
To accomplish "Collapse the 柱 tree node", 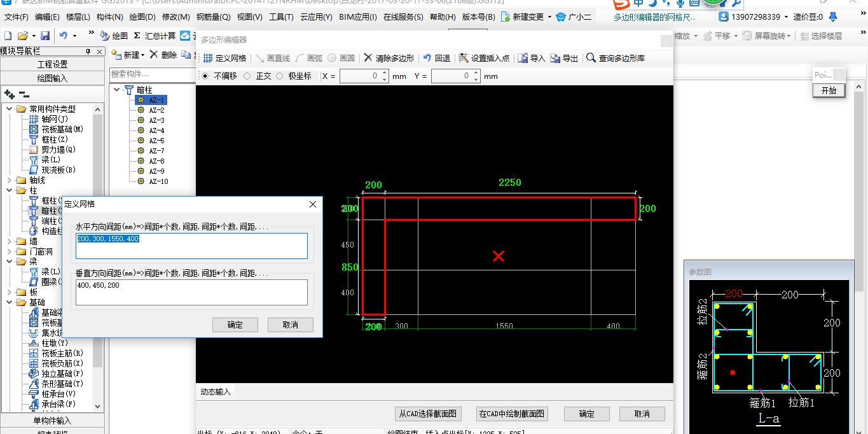I will (x=10, y=190).
